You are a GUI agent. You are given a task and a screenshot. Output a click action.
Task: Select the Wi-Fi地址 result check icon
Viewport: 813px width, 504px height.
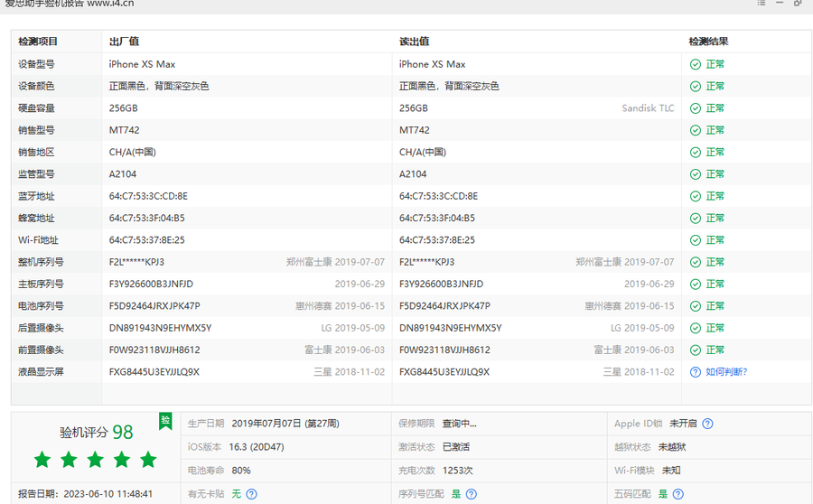(696, 240)
